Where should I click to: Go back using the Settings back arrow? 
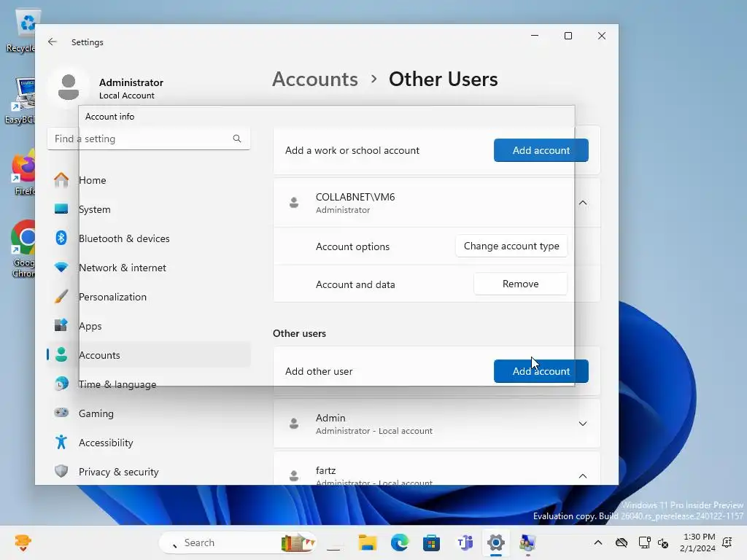pyautogui.click(x=53, y=42)
